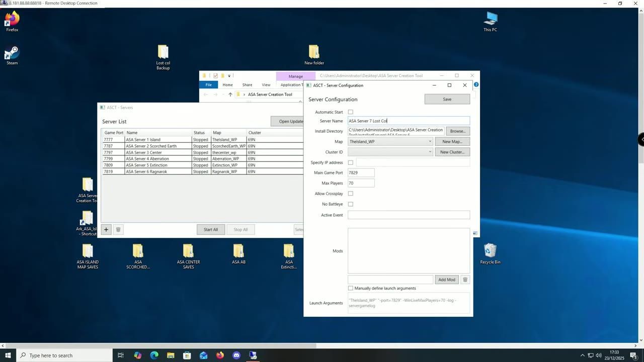This screenshot has width=644, height=362.
Task: Browse for install directory
Action: tap(458, 131)
